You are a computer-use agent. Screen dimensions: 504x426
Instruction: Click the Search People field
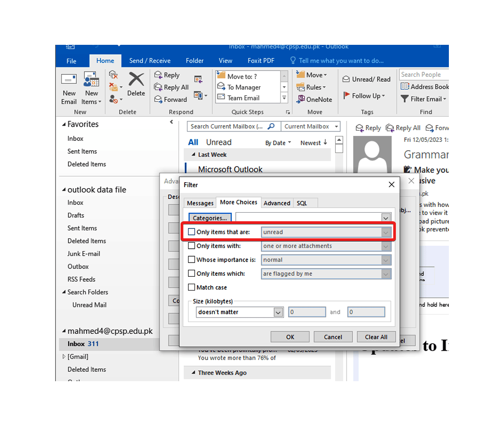[424, 74]
